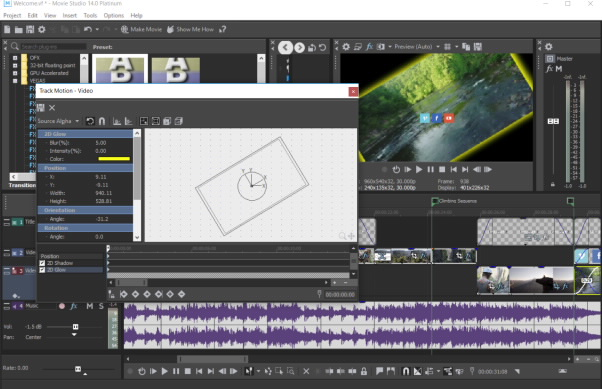
Task: Click Music track FX icon
Action: tap(73, 306)
